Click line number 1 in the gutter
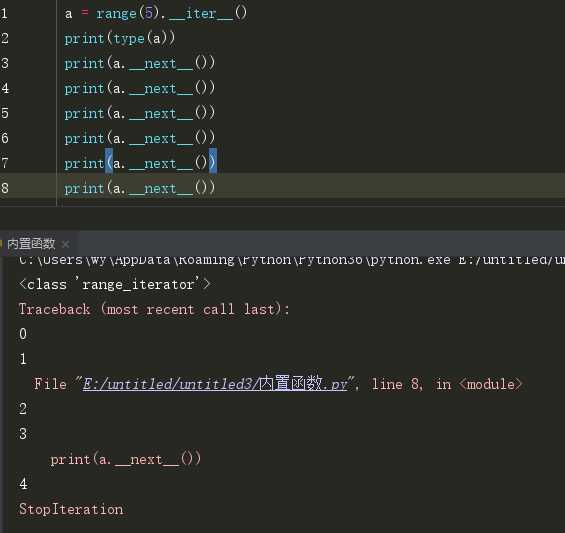Screen dimensions: 565x533 click(x=4, y=14)
